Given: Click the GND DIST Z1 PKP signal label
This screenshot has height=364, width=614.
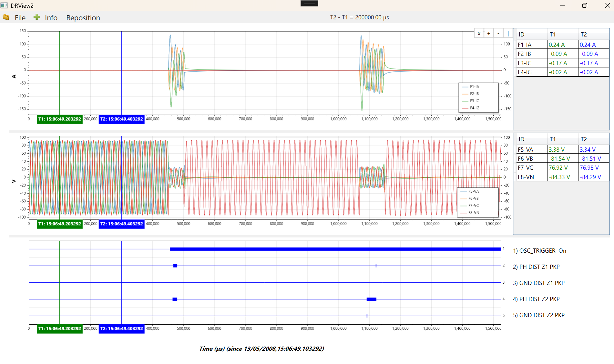Looking at the screenshot, I should [x=539, y=283].
